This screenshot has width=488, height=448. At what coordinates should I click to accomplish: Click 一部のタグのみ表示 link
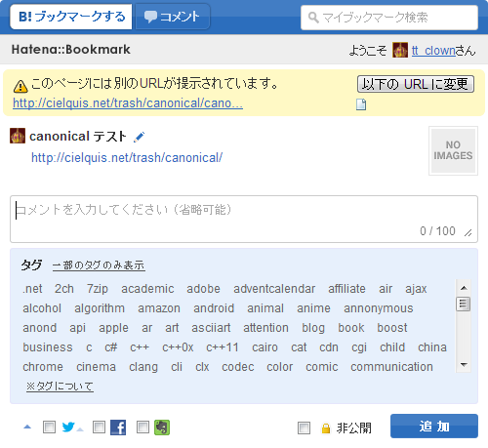click(99, 265)
